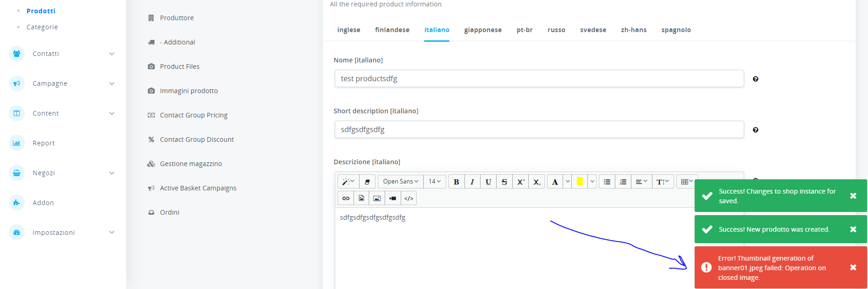Open the Immagini prodotto section
Image resolution: width=868 pixels, height=289 pixels.
click(x=188, y=91)
